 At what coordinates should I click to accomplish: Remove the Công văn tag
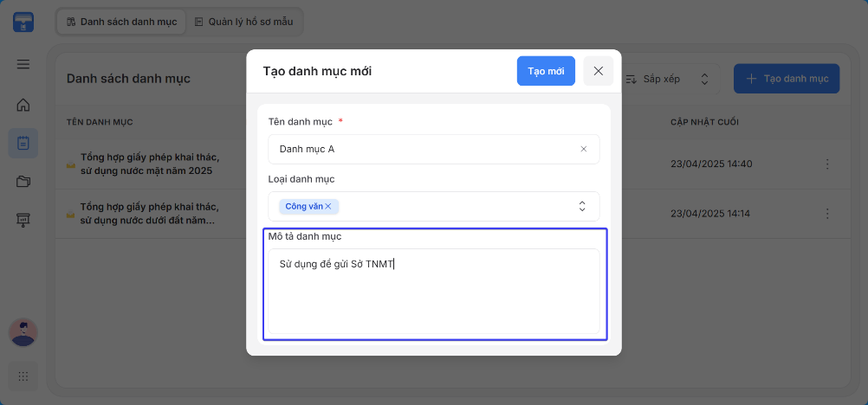pyautogui.click(x=328, y=206)
